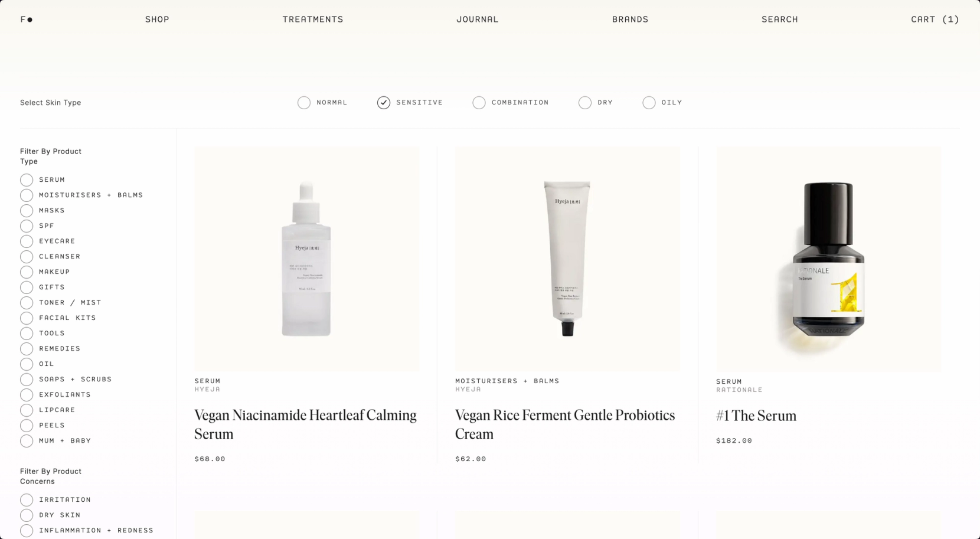
Task: Uncheck the Sensitive skin type option
Action: 384,103
